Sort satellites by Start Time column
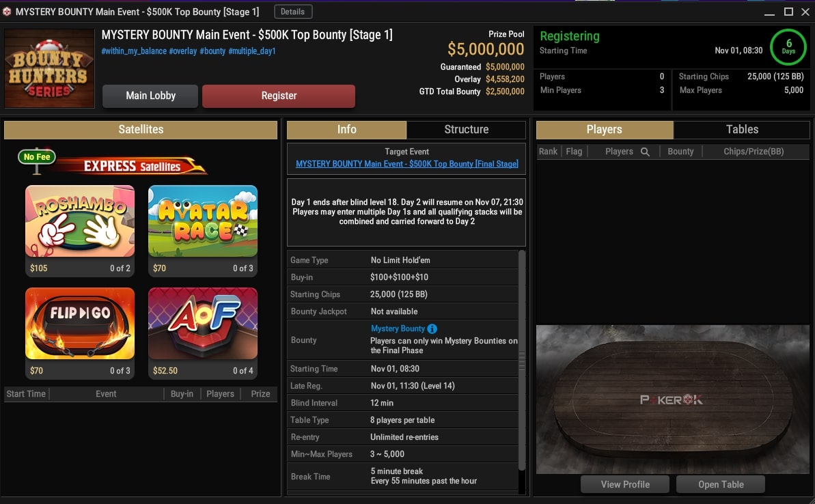Image resolution: width=815 pixels, height=504 pixels. coord(26,394)
